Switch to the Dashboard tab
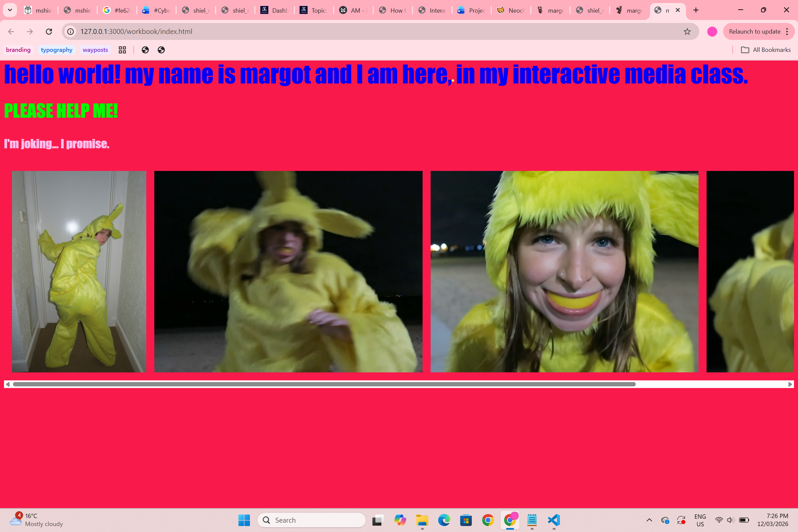This screenshot has width=798, height=532. click(275, 10)
